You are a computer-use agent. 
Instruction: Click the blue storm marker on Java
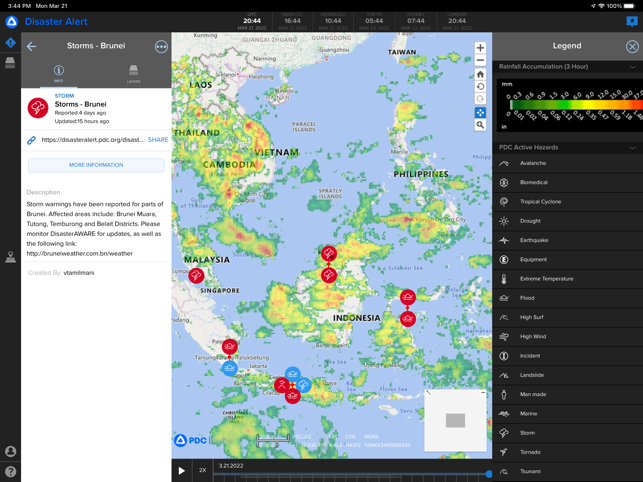(303, 385)
